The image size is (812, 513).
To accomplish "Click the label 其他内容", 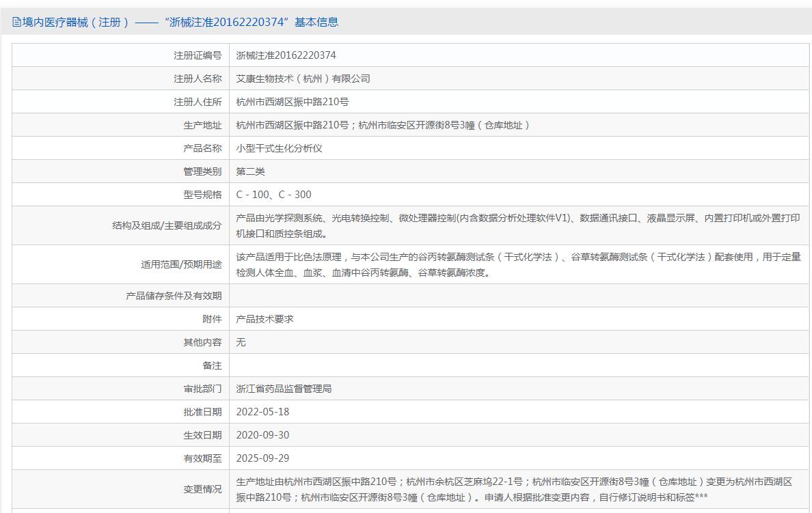I will coord(202,342).
